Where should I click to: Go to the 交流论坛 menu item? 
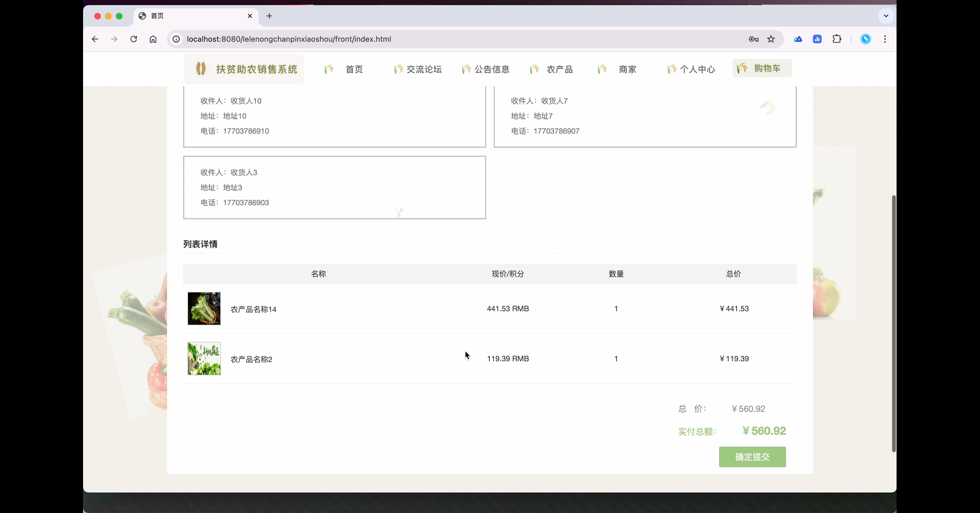[424, 69]
